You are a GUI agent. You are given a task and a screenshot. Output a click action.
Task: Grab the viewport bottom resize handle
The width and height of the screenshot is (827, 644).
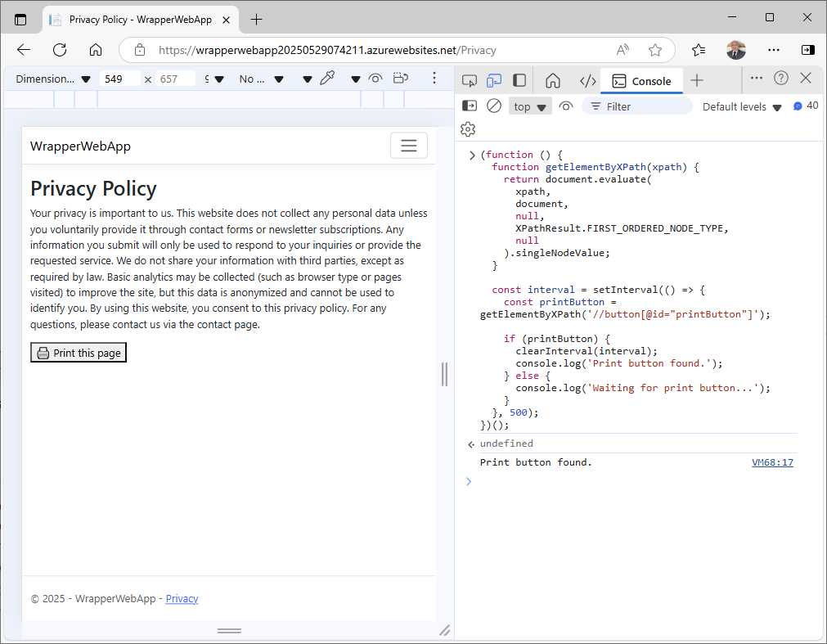coord(229,631)
